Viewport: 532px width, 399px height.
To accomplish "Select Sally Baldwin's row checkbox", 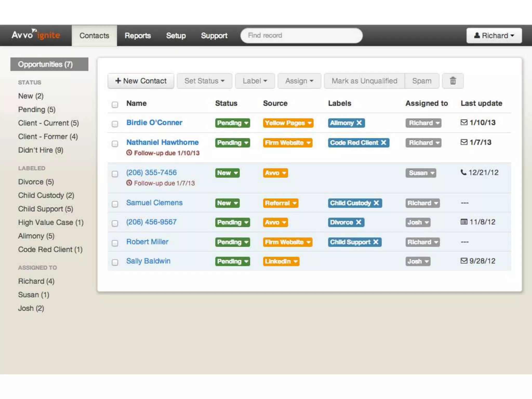I will (x=115, y=262).
